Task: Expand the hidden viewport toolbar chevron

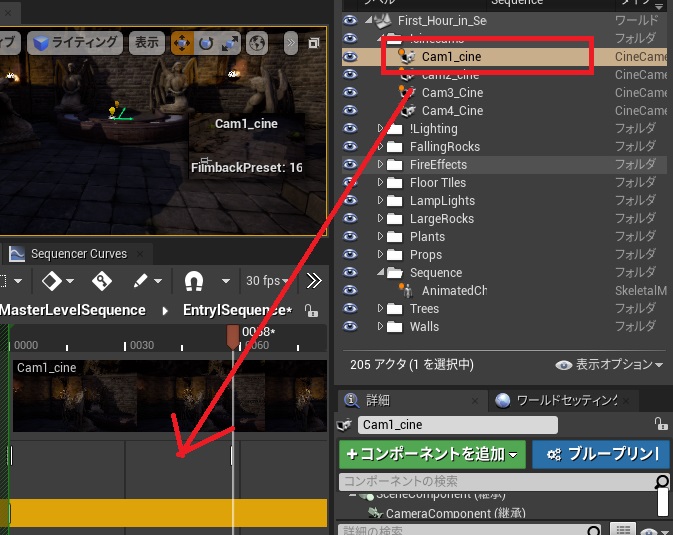Action: coord(291,43)
